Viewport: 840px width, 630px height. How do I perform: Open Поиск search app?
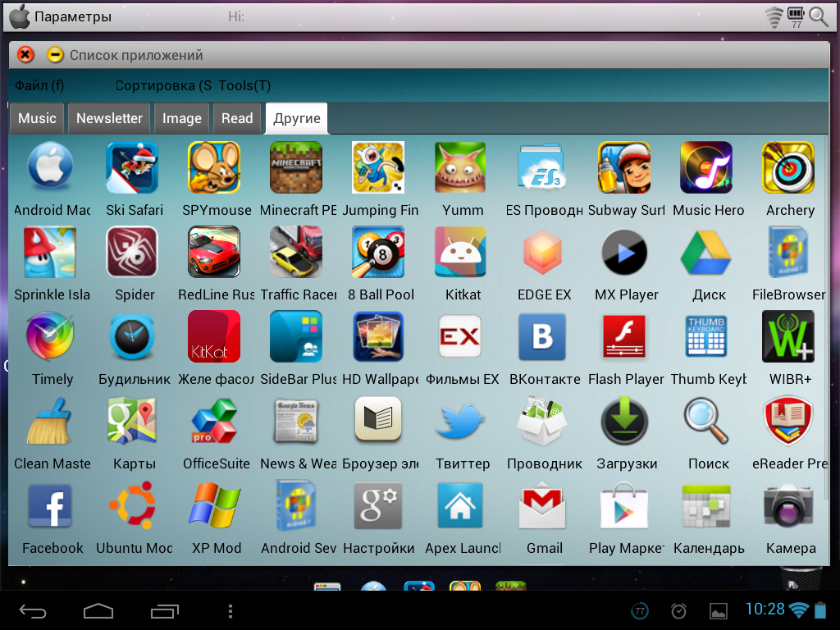(x=706, y=421)
